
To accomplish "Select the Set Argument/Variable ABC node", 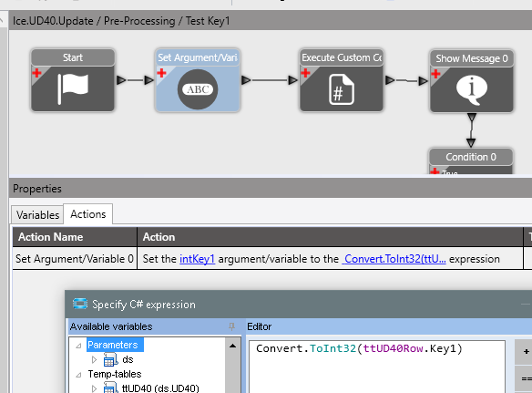I will click(x=198, y=80).
